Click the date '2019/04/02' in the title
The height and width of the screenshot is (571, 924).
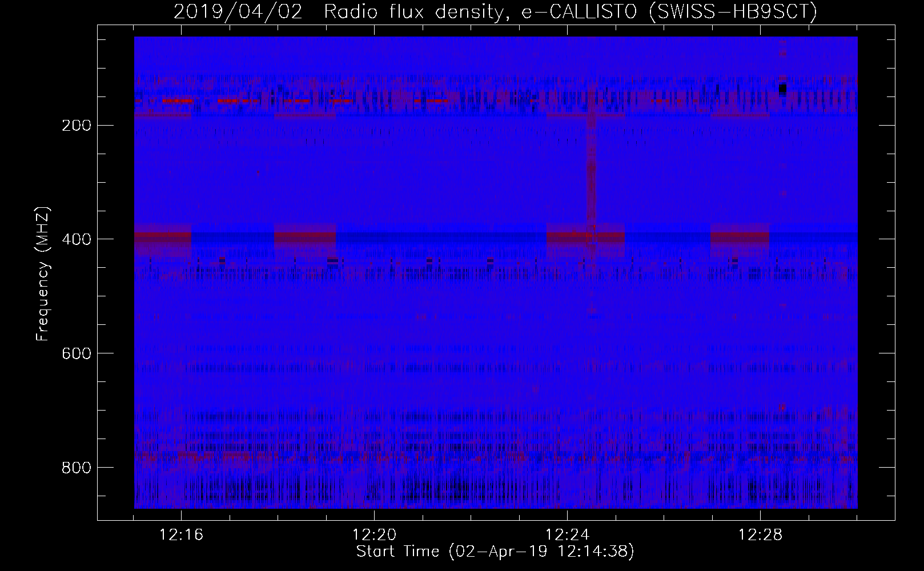(238, 11)
